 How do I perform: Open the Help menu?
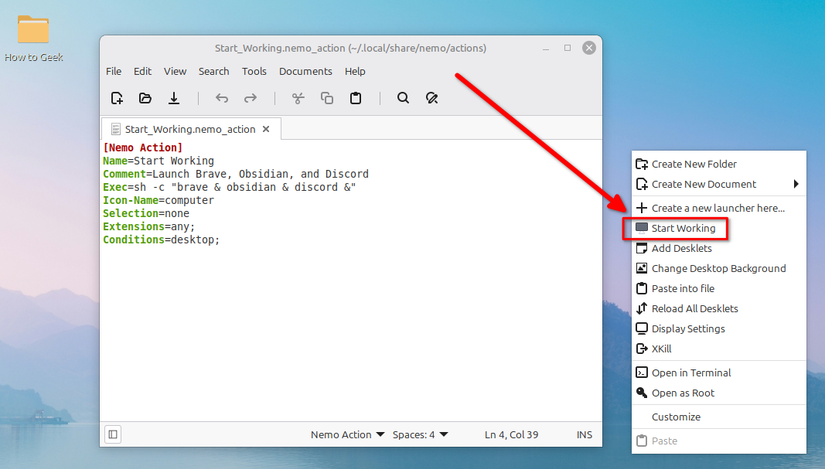pyautogui.click(x=355, y=71)
